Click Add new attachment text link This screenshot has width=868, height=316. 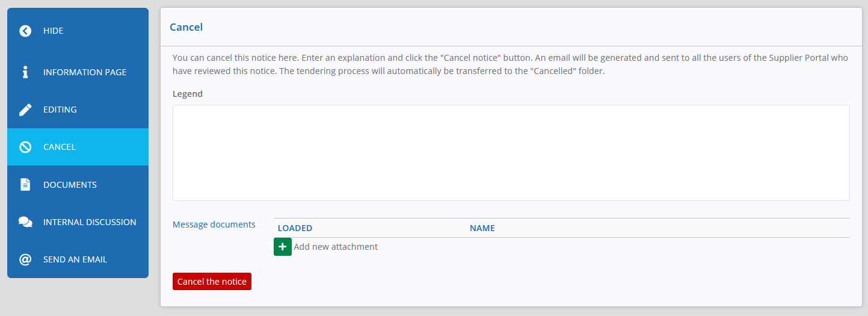pos(336,247)
